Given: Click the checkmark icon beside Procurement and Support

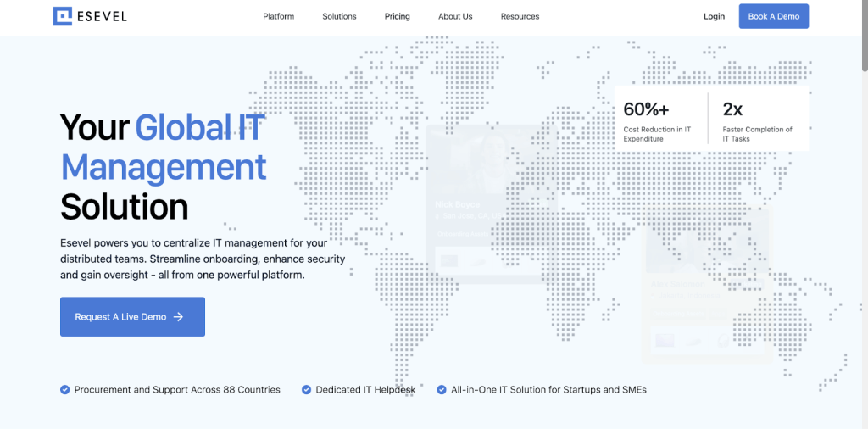Looking at the screenshot, I should (x=64, y=390).
